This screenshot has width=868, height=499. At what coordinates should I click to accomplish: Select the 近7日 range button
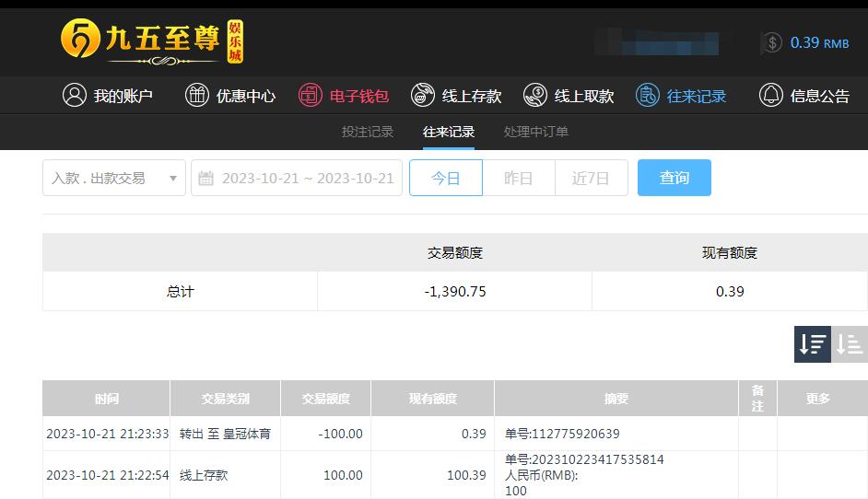[592, 178]
